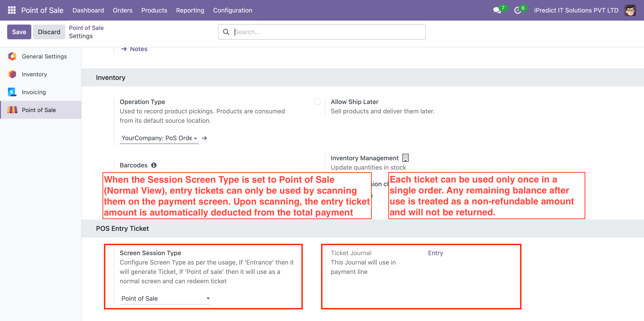Image resolution: width=644 pixels, height=321 pixels.
Task: Enable Allow Ship Later checkbox
Action: click(317, 102)
